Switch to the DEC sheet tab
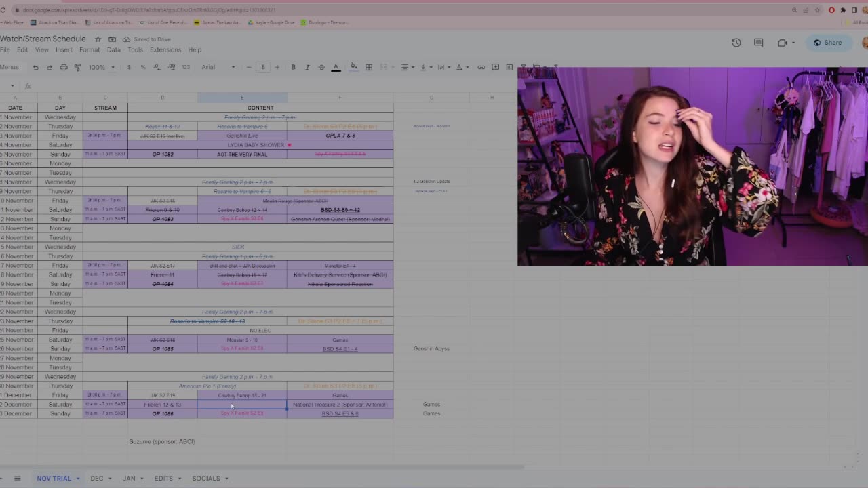The image size is (868, 488). (x=97, y=479)
